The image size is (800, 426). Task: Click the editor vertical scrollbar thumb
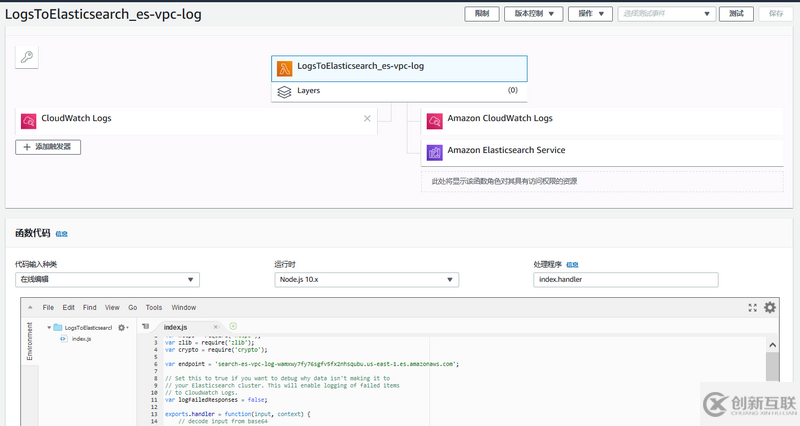tap(772, 367)
